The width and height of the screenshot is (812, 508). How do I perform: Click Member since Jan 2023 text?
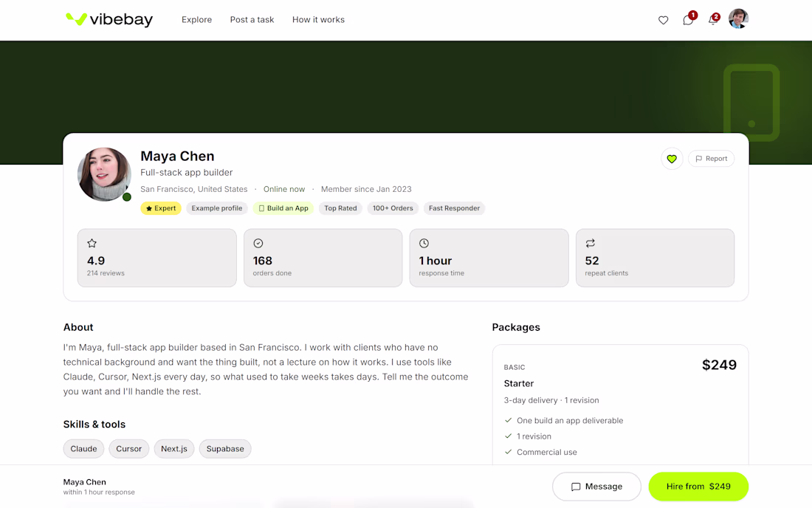[366, 190]
